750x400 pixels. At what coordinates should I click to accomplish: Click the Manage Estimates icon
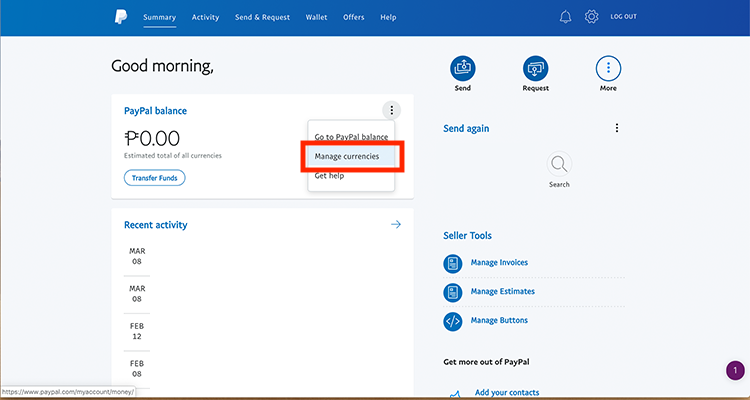coord(452,292)
